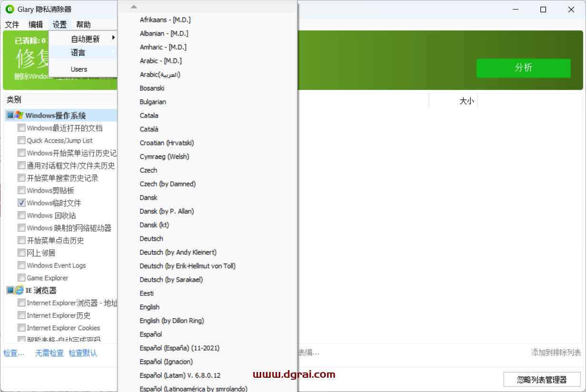Check 开始菜单搜索历史记录 checkbox
The width and height of the screenshot is (586, 392).
click(21, 178)
